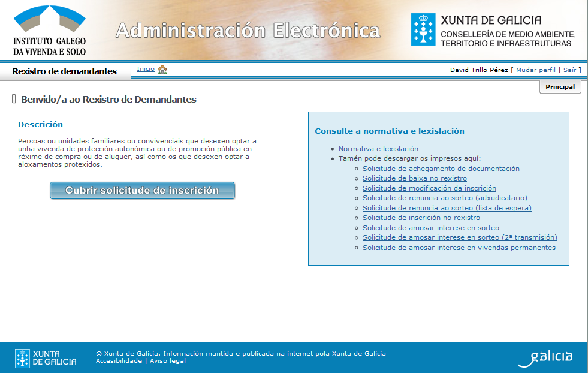Open Solicitude de amosar interese en vivendas permanentes
The image size is (588, 373).
pos(459,248)
